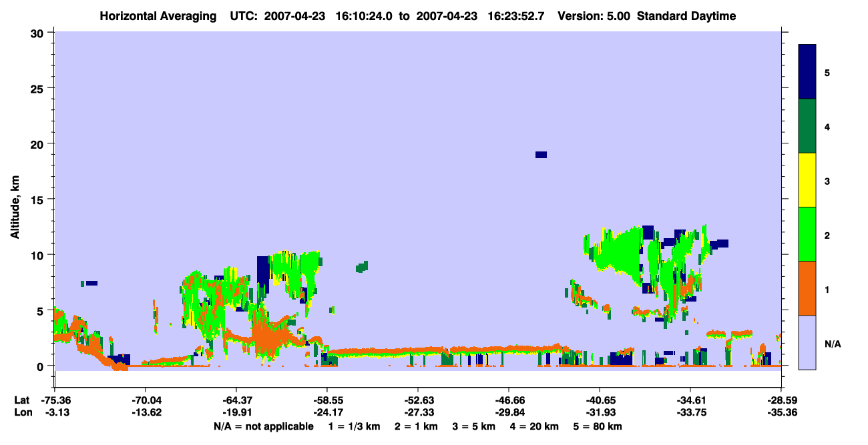868x445 pixels.
Task: Click the latitude value -52.63
Action: [x=419, y=400]
